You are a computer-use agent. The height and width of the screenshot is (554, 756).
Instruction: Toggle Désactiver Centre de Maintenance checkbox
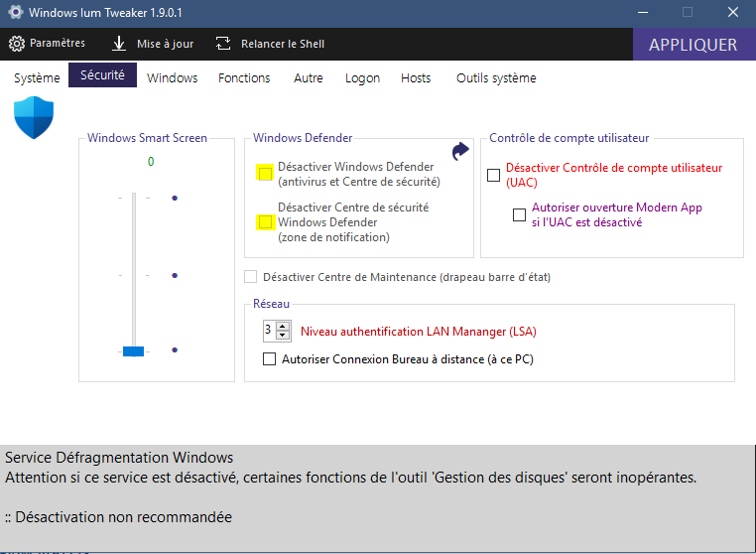pos(250,277)
